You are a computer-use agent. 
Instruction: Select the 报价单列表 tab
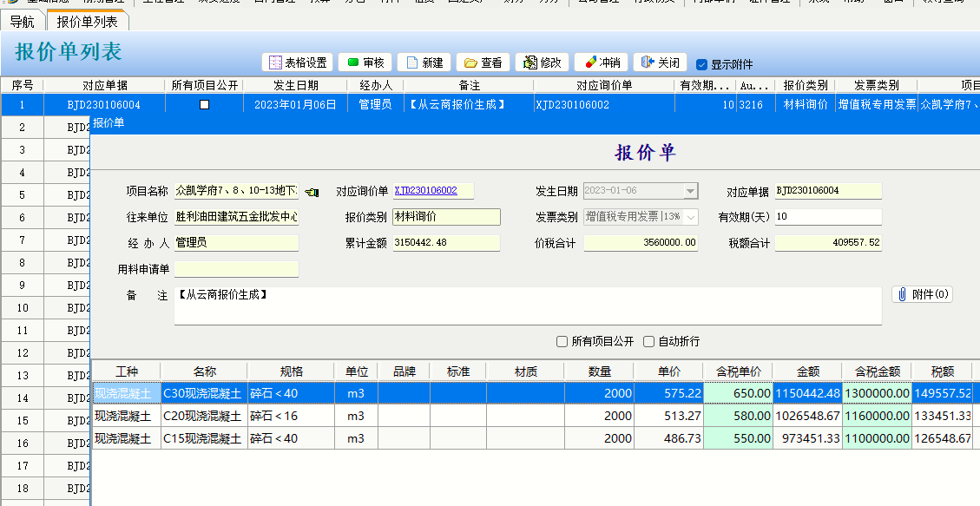[87, 22]
